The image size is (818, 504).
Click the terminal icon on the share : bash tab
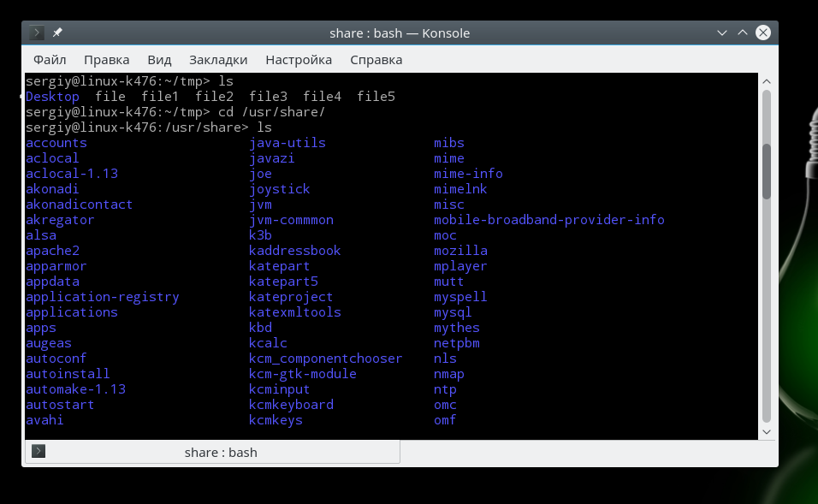tap(39, 451)
